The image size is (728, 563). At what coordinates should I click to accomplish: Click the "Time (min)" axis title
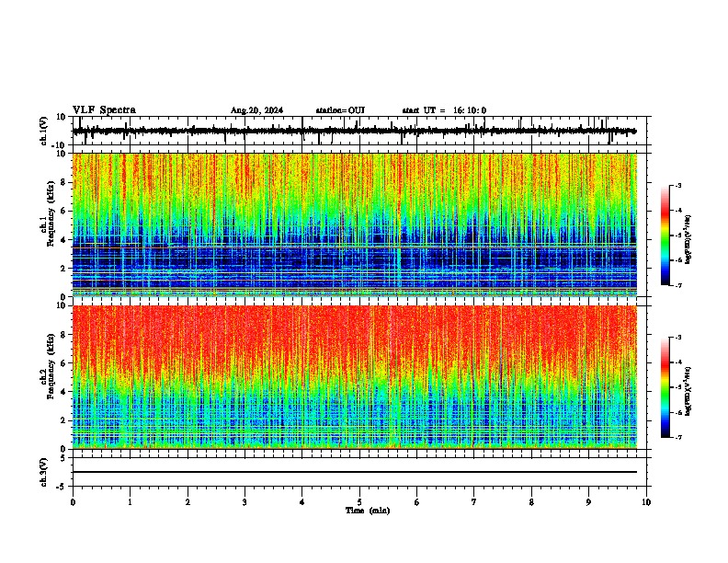pos(368,511)
